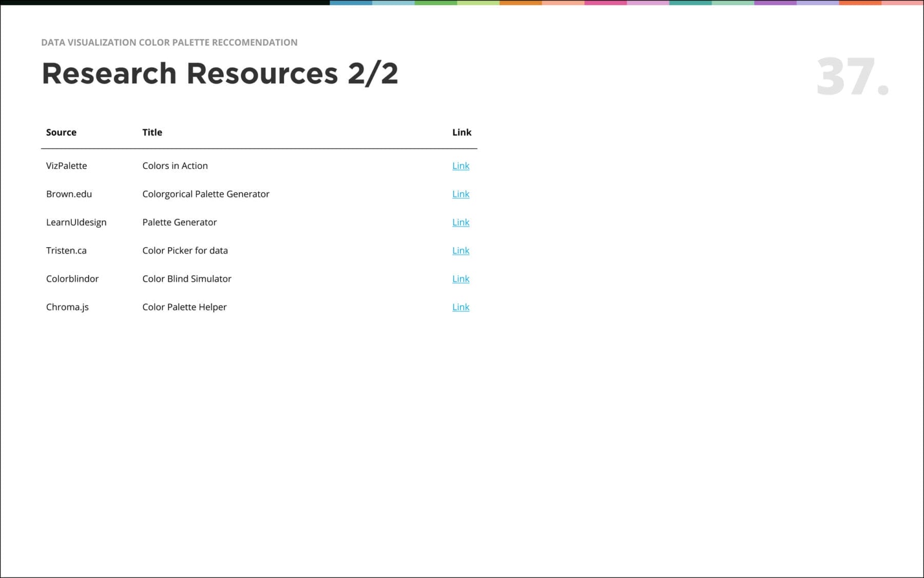Click the Source column header
Viewport: 924px width, 578px height.
61,132
